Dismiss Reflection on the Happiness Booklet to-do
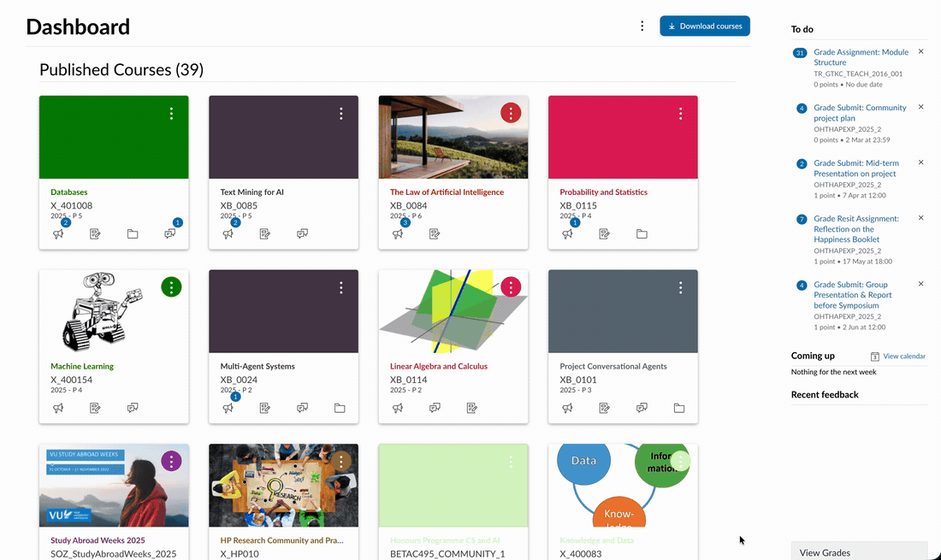The height and width of the screenshot is (560, 941). point(921,218)
